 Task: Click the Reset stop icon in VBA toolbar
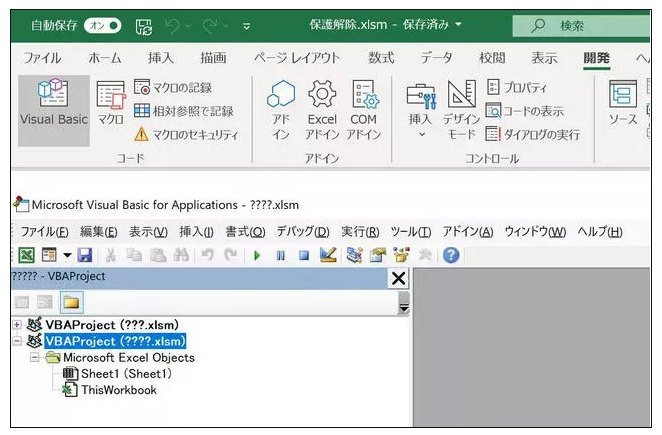(304, 256)
